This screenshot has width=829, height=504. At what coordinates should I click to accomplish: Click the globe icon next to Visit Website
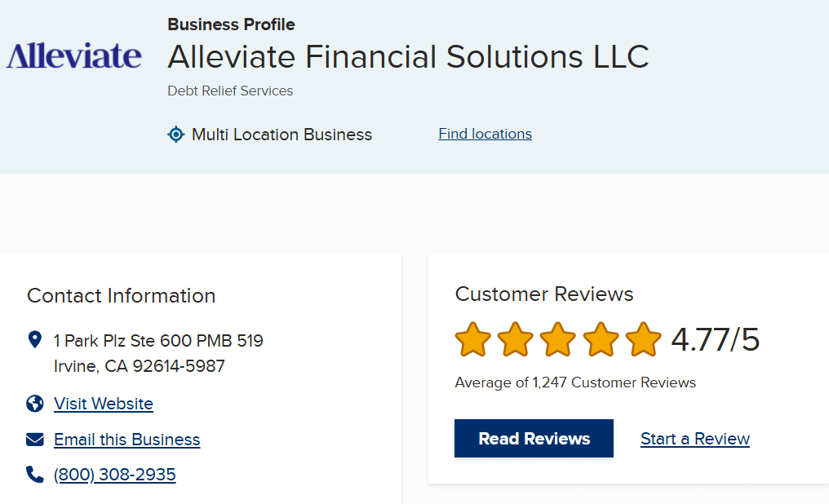point(33,403)
